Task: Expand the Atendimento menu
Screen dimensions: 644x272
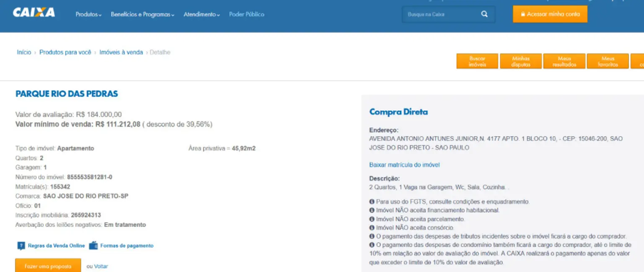Action: (202, 14)
